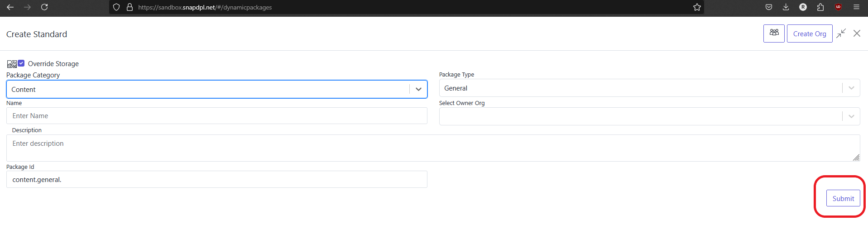
Task: Open the R account icon in the toolbar
Action: tap(803, 7)
